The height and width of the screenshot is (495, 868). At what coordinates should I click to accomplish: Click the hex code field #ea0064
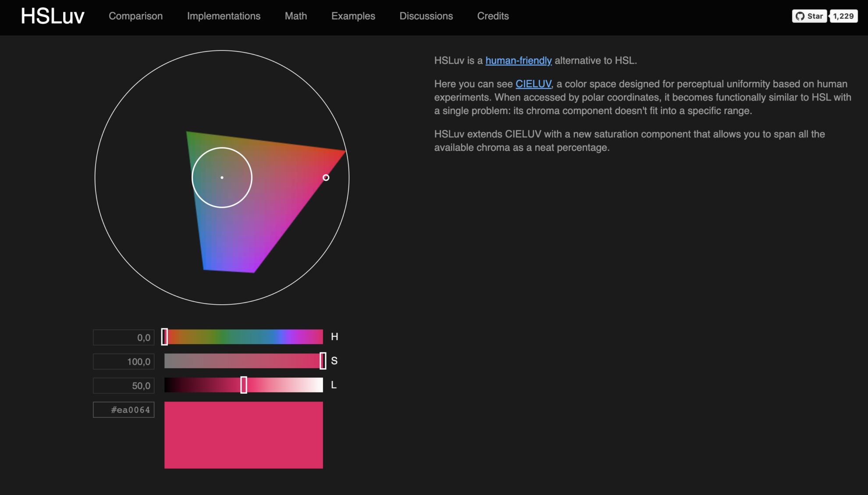click(123, 410)
